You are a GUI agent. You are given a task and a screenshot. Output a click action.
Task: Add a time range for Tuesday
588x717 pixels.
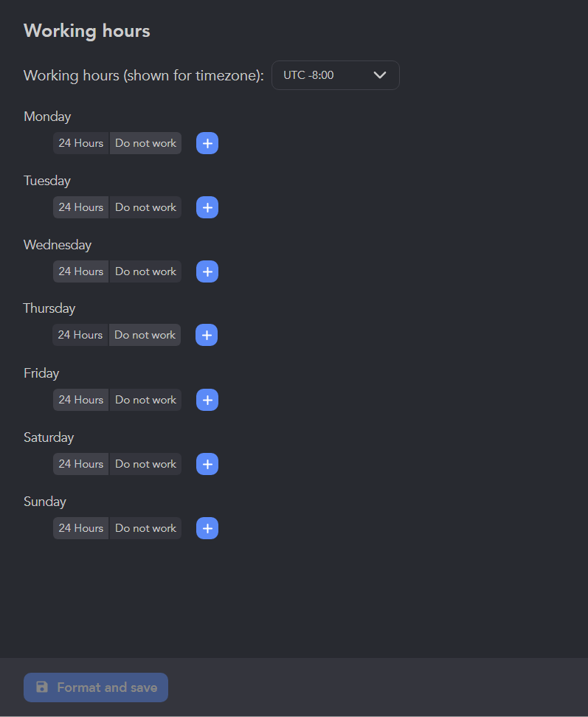(207, 207)
